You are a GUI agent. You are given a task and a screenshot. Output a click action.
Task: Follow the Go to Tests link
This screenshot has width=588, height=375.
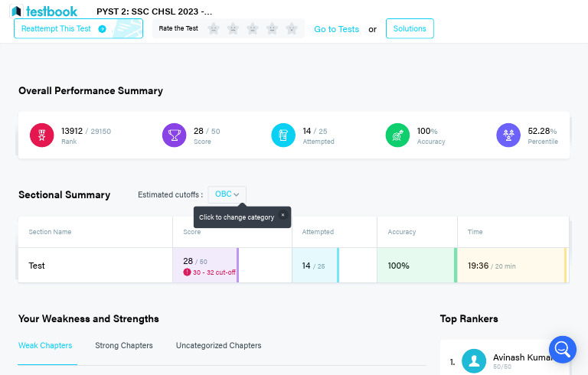[x=336, y=29]
